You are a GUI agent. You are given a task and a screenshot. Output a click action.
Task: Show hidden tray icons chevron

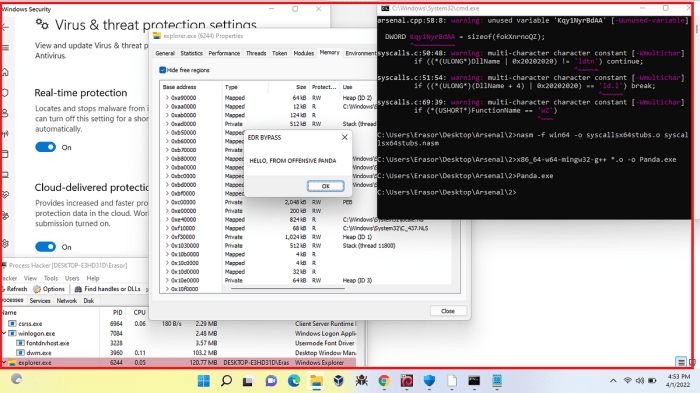(613, 380)
